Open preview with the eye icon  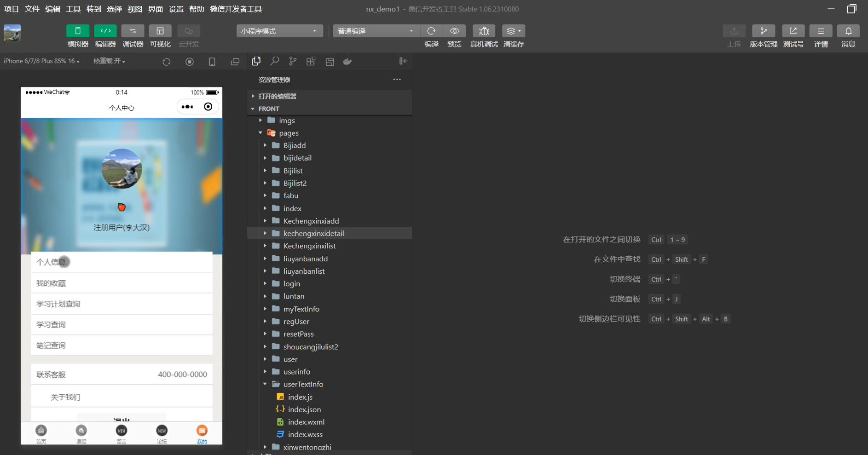pyautogui.click(x=454, y=31)
